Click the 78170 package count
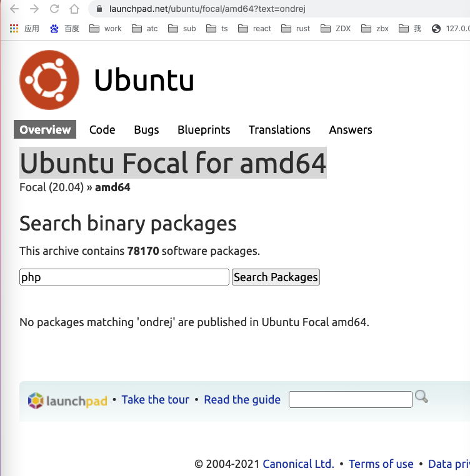This screenshot has height=476, width=470. (x=143, y=251)
